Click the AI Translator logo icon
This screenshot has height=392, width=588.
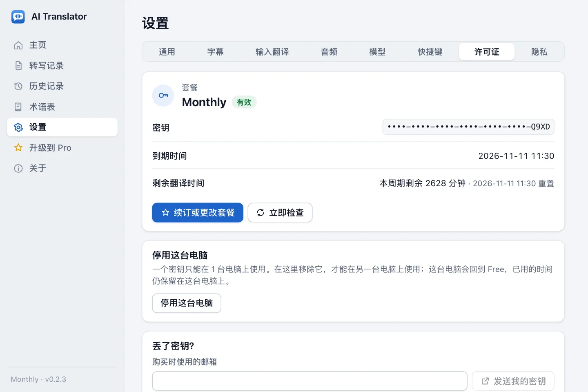[x=18, y=17]
